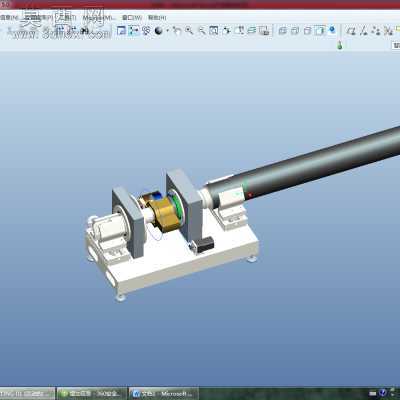This screenshot has height=400, width=400.
Task: Toggle coordinate systems display
Action: [388, 31]
